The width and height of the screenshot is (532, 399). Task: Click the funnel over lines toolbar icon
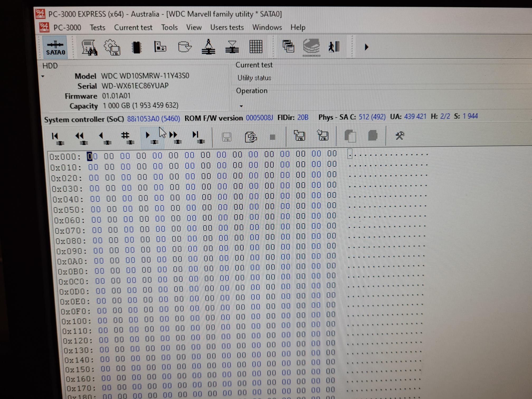[232, 47]
